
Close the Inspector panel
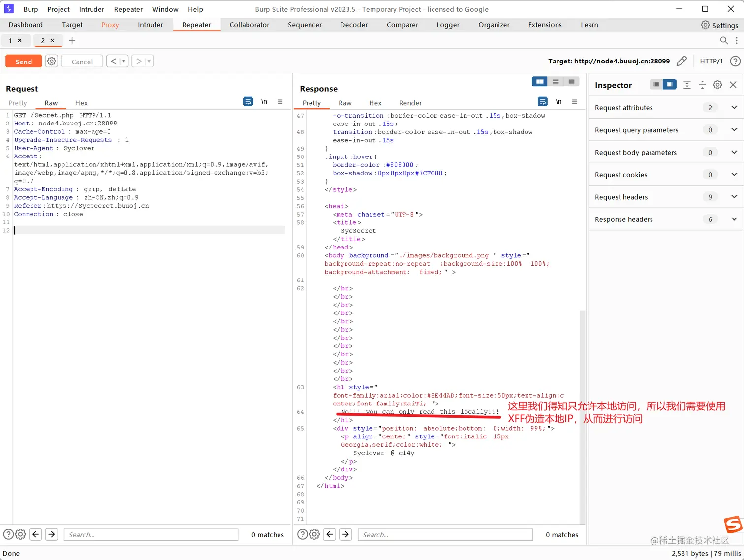(733, 85)
